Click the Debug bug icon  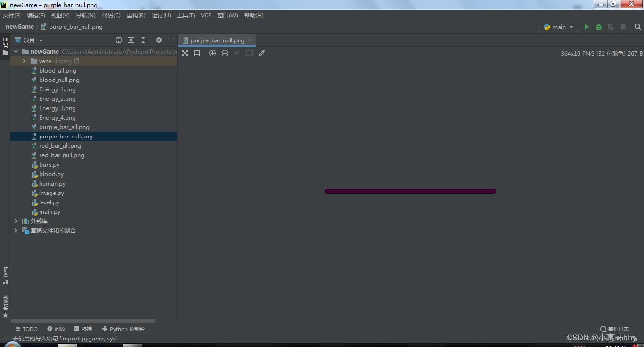pos(599,27)
